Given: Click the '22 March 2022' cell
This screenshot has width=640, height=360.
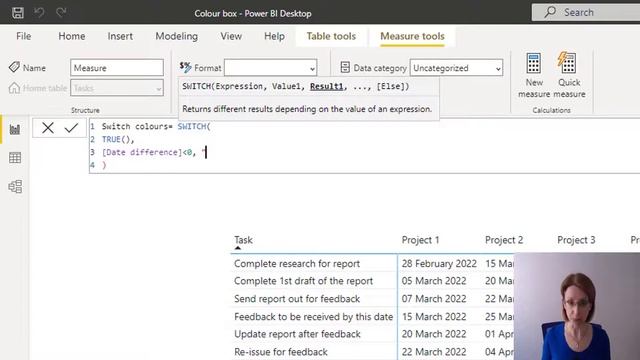Looking at the screenshot, I should [x=433, y=352].
